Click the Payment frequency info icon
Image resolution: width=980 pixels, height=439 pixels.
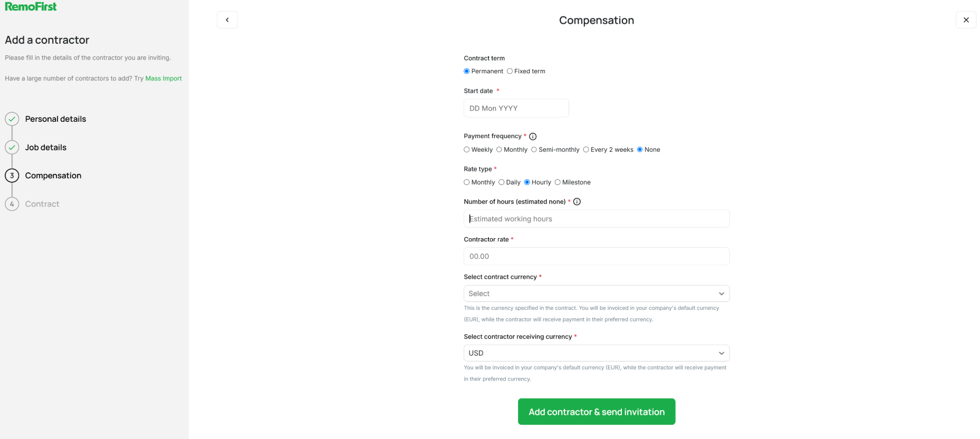tap(533, 136)
